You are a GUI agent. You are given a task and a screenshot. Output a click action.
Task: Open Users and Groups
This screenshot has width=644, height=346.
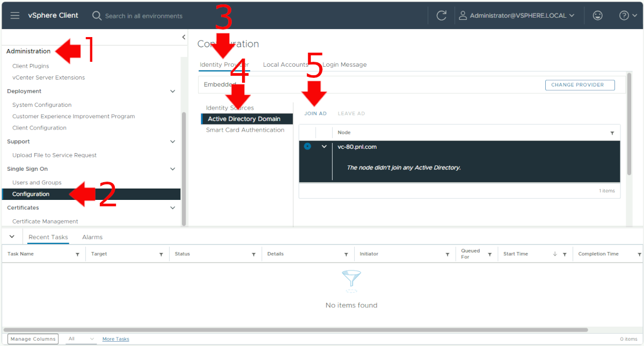[37, 183]
